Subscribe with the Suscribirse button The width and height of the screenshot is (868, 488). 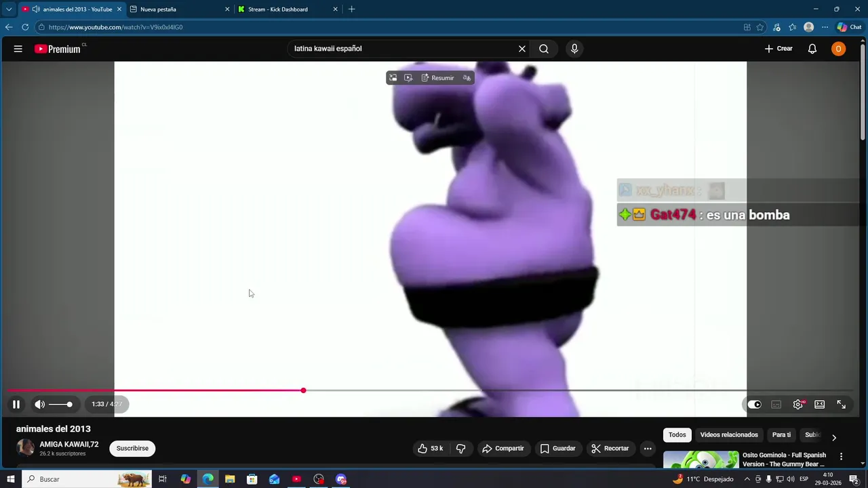pos(132,449)
